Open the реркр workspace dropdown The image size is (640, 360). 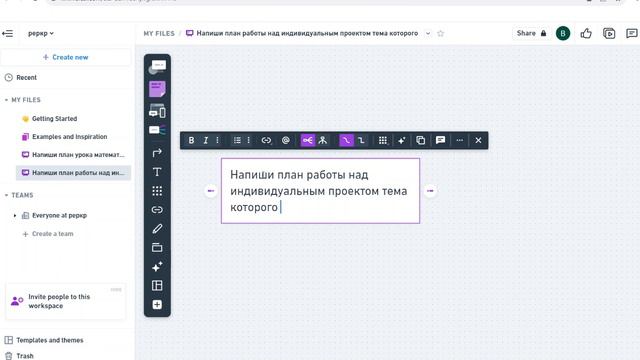[41, 33]
